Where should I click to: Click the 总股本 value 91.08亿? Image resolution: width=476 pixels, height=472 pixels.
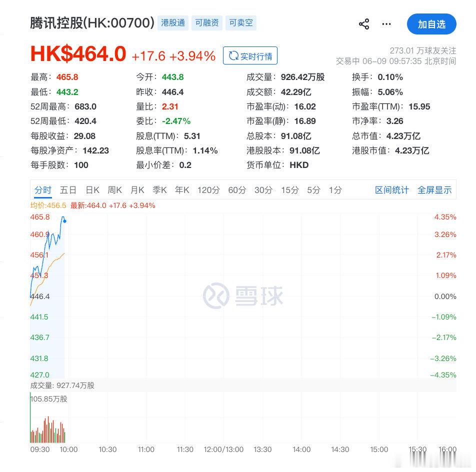296,136
